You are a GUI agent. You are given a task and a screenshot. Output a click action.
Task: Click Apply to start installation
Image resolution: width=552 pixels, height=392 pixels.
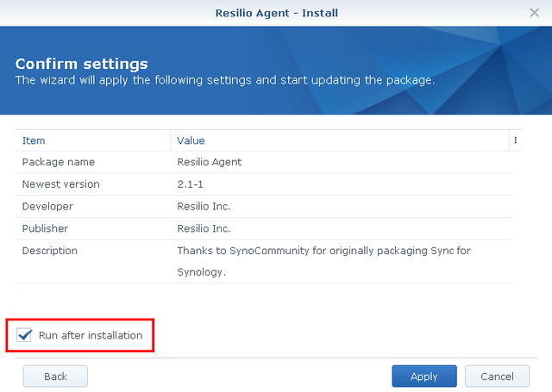click(423, 376)
